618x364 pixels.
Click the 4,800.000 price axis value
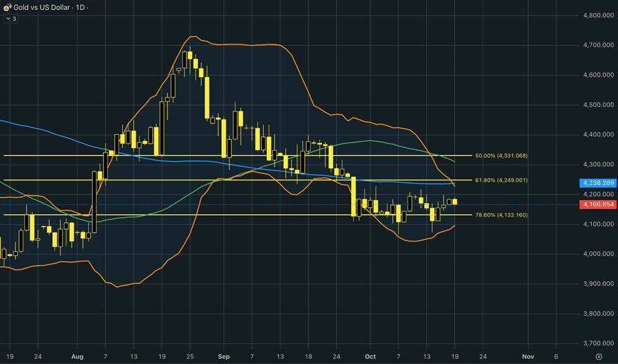(x=598, y=15)
